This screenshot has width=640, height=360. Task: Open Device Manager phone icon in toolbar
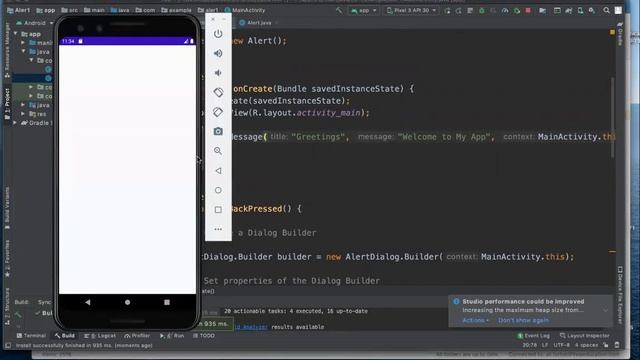(580, 11)
